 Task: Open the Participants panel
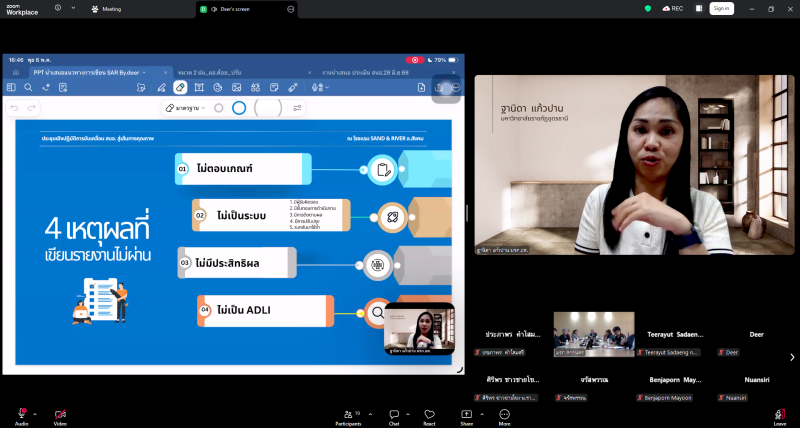point(348,417)
